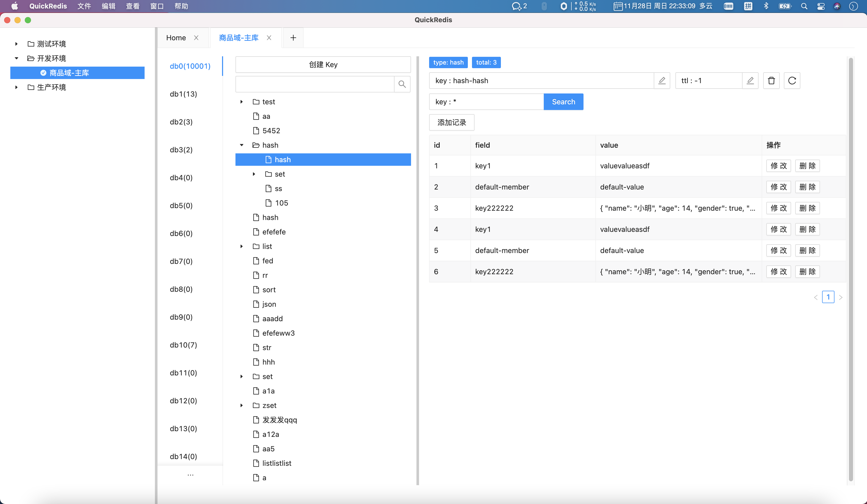Click 修改 for row 5
This screenshot has height=504, width=867.
(779, 250)
